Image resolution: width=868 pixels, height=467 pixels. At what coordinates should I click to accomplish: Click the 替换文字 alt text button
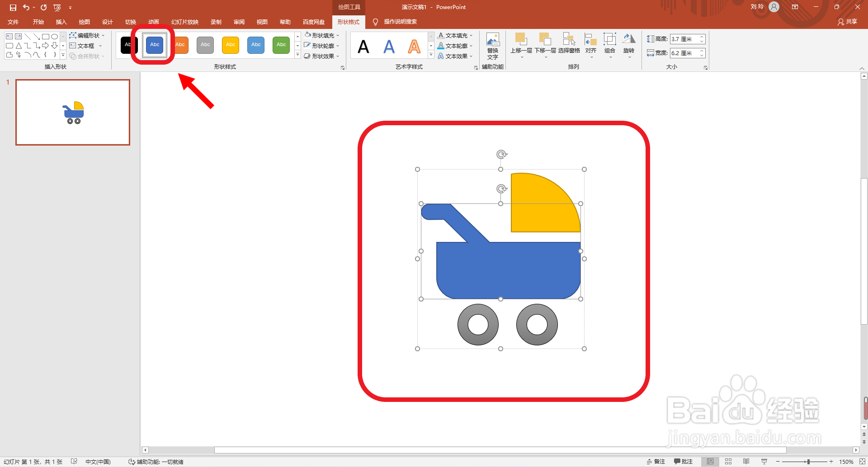tap(493, 46)
